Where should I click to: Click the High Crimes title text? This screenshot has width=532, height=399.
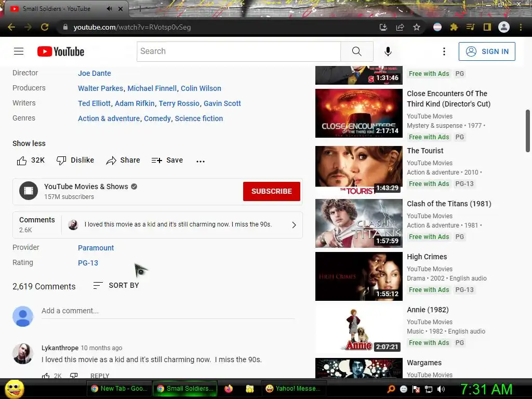pyautogui.click(x=427, y=257)
